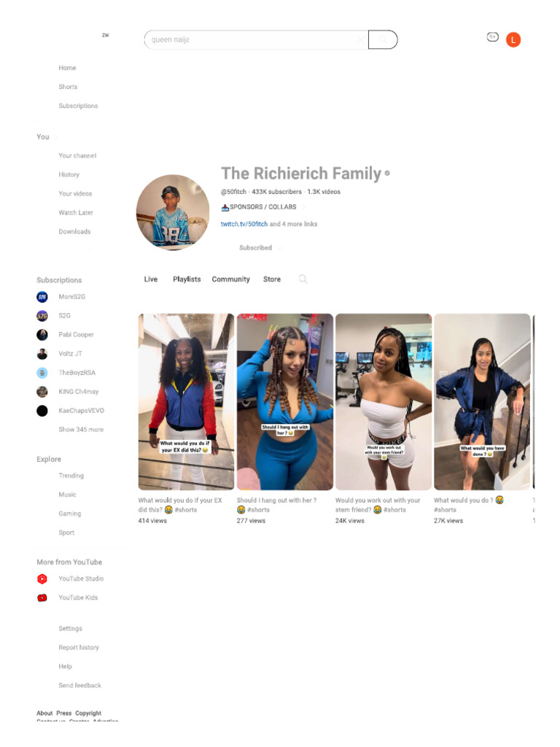Click the YouTube Kids icon
The image size is (560, 747).
pos(42,598)
